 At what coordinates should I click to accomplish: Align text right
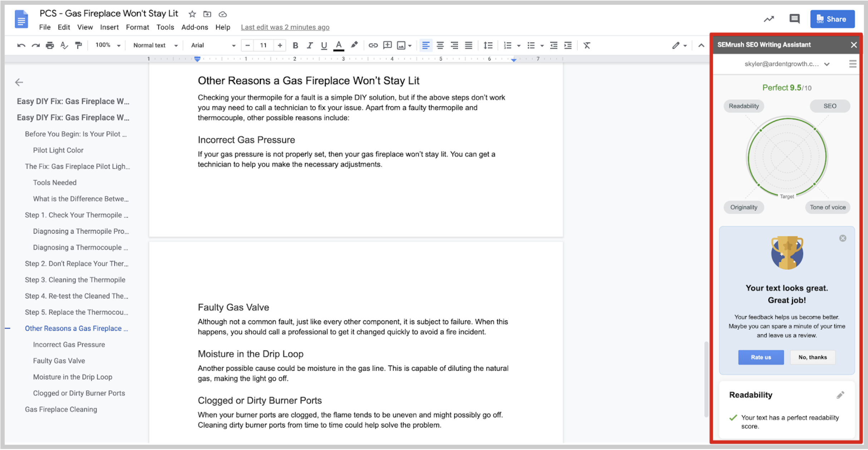pos(454,45)
